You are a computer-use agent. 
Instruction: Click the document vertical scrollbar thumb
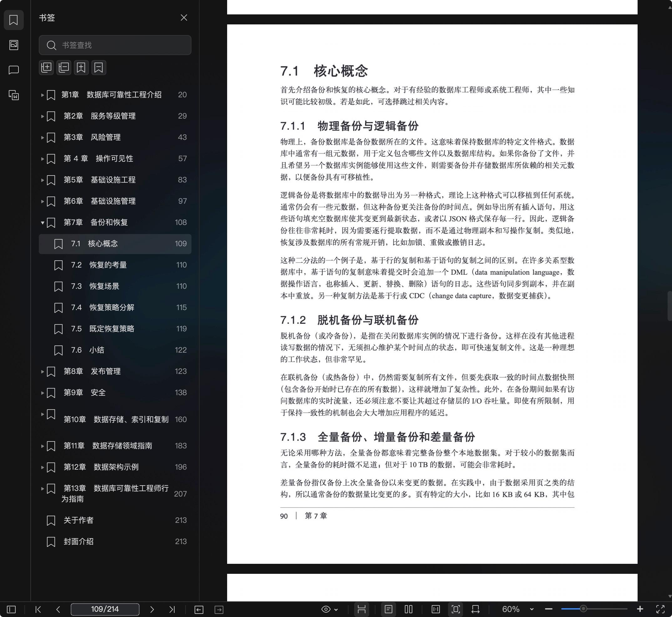[670, 306]
